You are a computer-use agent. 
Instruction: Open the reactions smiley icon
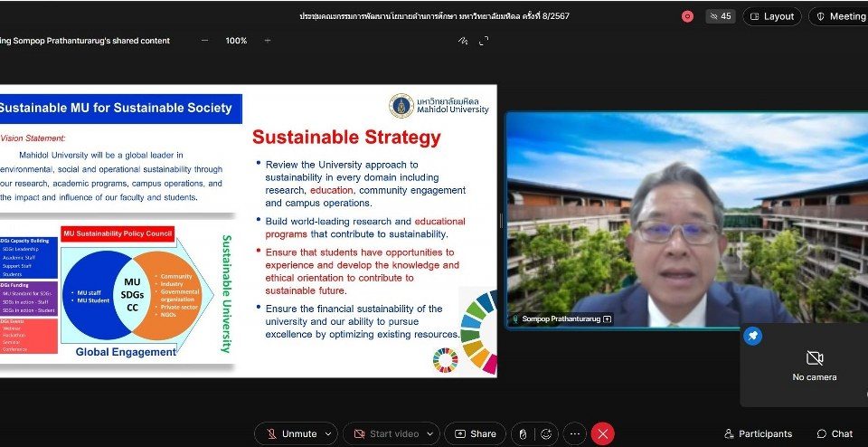point(546,433)
